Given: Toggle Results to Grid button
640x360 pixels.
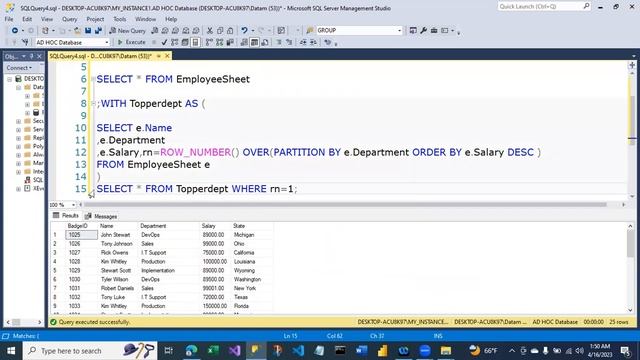Looking at the screenshot, I should click(254, 42).
